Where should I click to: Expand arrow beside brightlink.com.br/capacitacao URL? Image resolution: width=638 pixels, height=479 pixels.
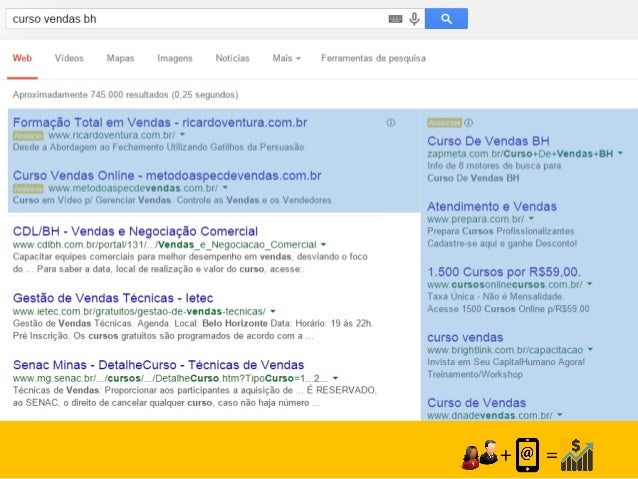pos(590,350)
